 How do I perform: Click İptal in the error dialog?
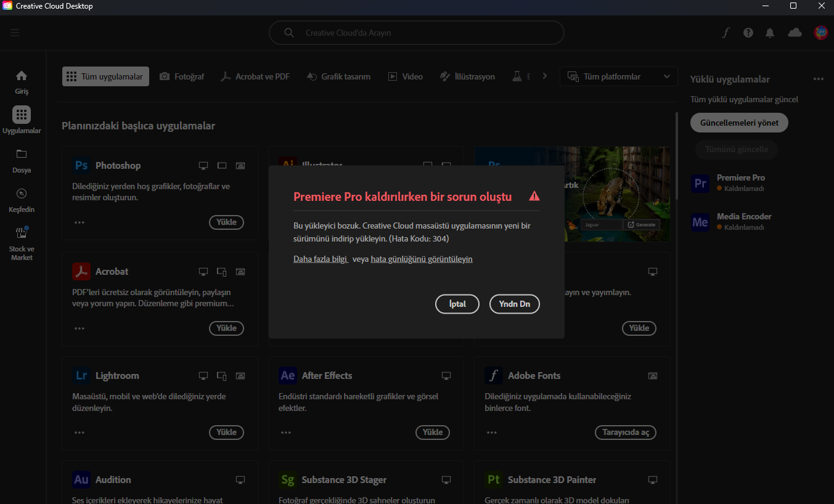(457, 304)
